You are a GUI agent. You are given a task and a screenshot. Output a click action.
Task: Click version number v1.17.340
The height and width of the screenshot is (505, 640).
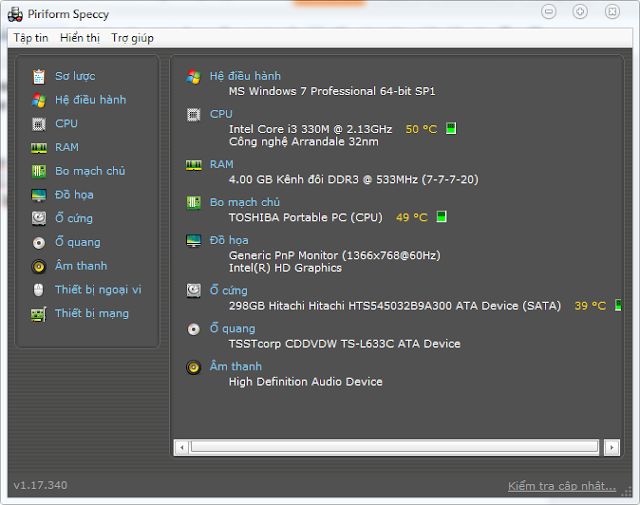40,485
